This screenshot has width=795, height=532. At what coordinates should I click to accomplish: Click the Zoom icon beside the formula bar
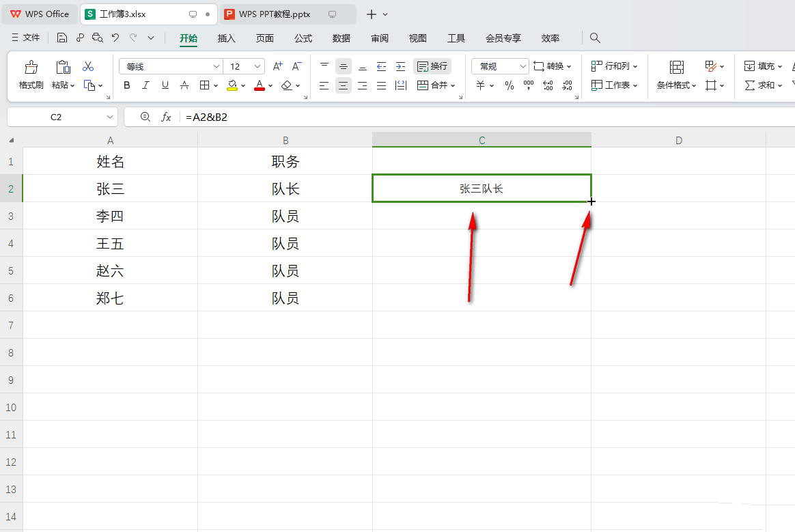coord(145,117)
